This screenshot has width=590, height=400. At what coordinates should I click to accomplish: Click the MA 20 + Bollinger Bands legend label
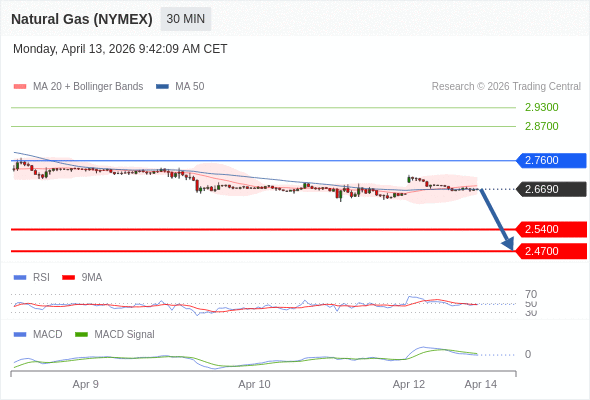(x=88, y=87)
